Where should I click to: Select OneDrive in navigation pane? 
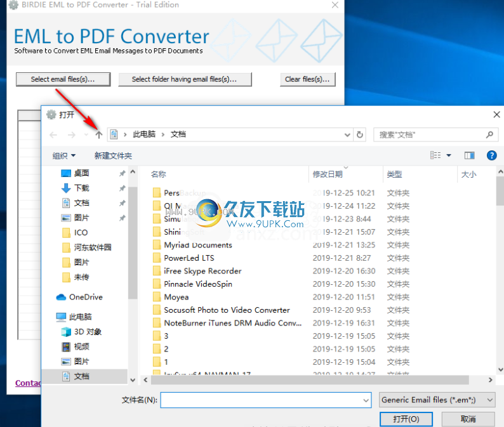coord(86,297)
